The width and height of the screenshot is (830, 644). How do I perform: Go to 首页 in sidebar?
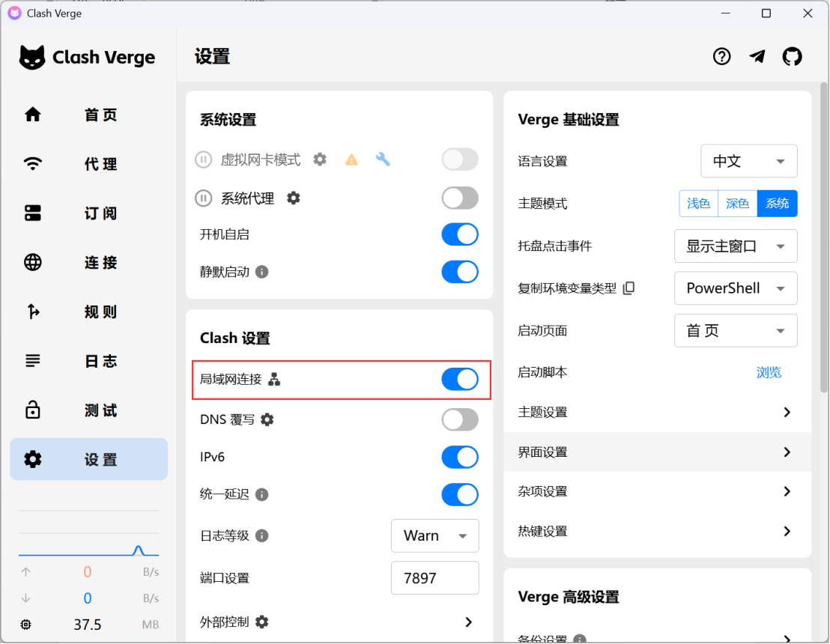click(89, 115)
